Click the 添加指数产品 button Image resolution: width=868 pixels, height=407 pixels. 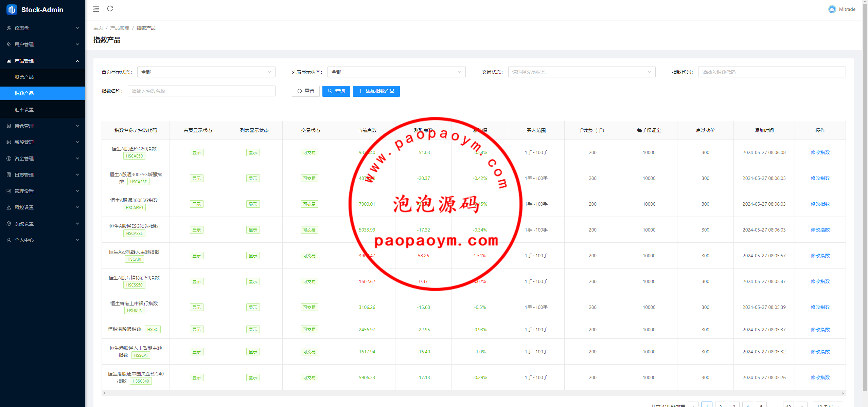pos(376,91)
